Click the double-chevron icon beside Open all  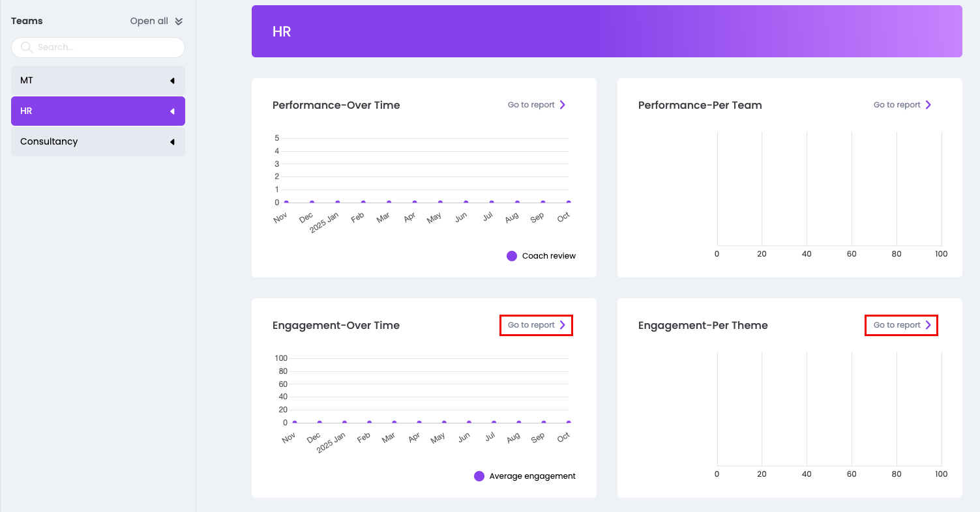pyautogui.click(x=179, y=21)
